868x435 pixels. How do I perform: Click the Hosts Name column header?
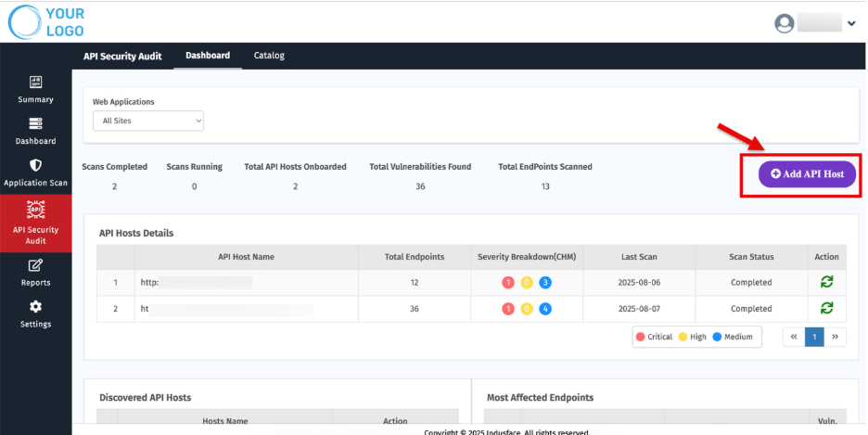pos(224,420)
